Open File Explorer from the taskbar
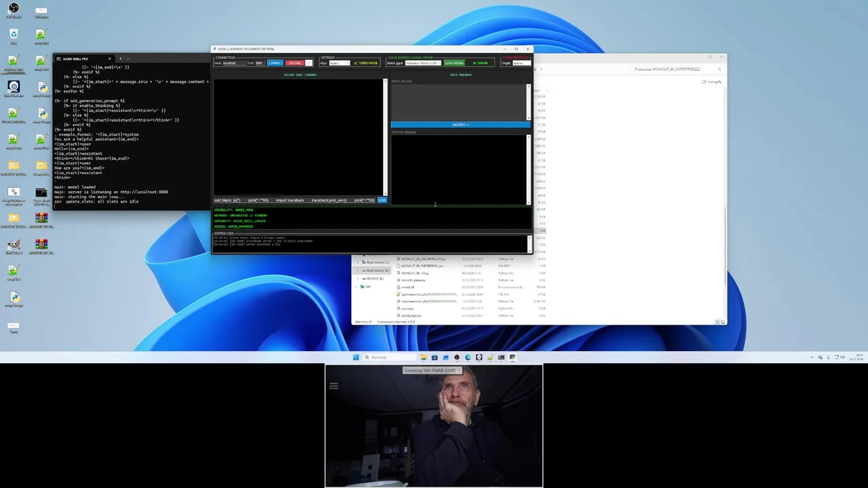868x488 pixels. [424, 357]
